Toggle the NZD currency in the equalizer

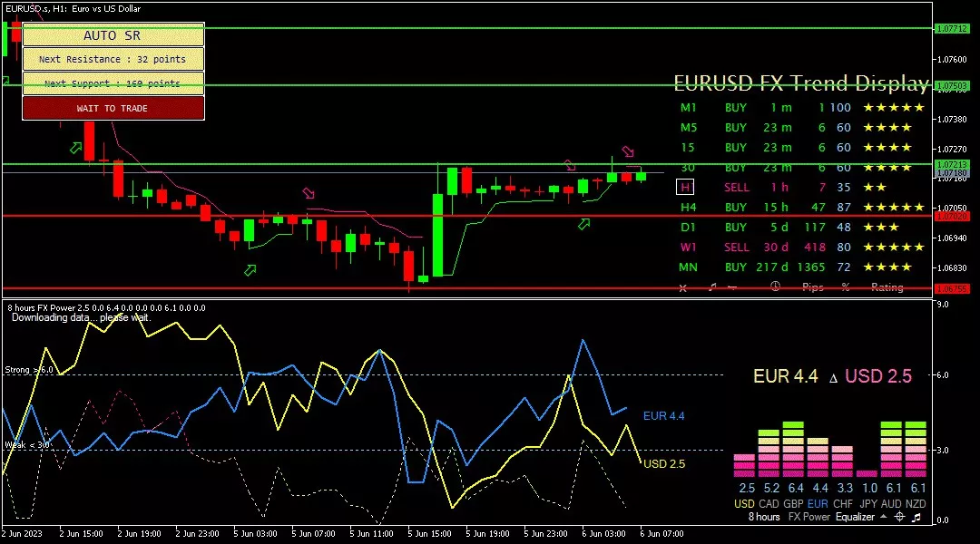(x=916, y=504)
